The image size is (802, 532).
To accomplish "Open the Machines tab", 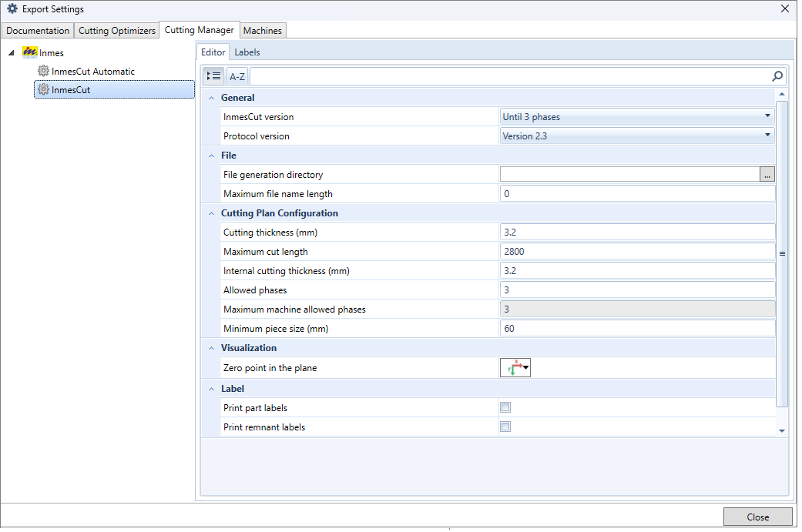I will coord(263,30).
